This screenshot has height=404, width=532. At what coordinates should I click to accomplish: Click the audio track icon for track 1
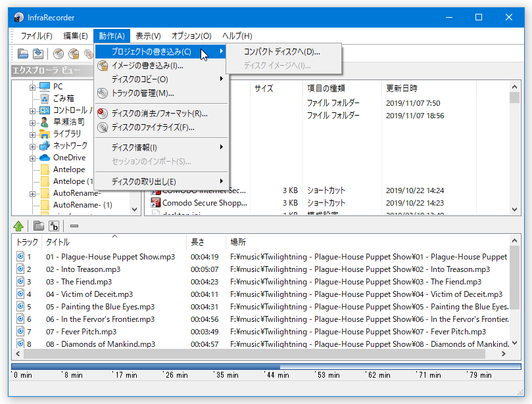pyautogui.click(x=20, y=256)
